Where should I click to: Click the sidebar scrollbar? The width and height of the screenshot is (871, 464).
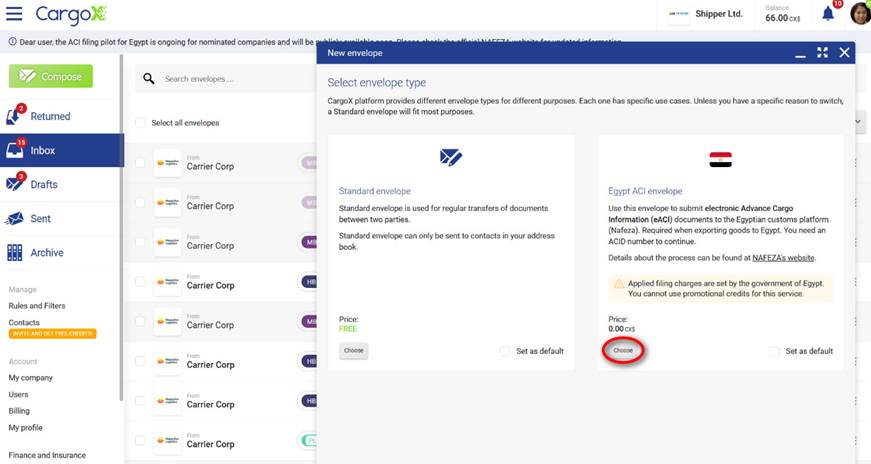121,228
